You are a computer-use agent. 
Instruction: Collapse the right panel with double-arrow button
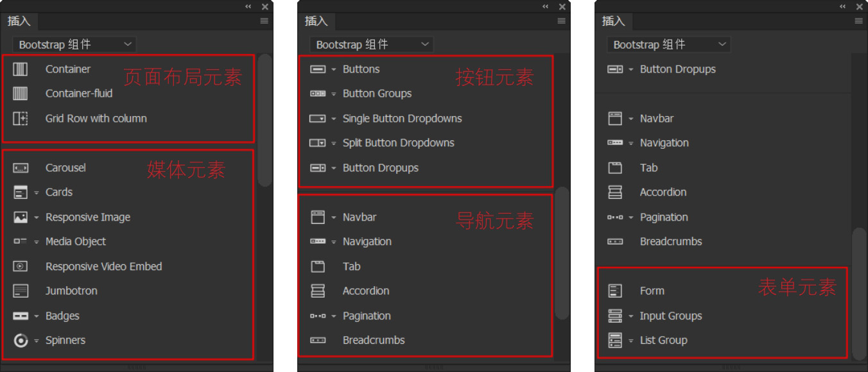tap(844, 6)
